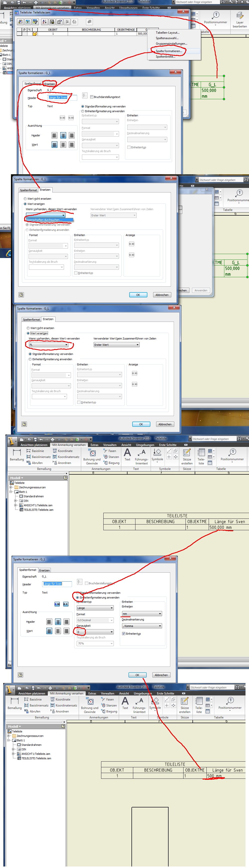This screenshot has height=868, width=249.
Task: Open the Komma Dezimalmarkierung dropdown
Action: click(x=142, y=626)
